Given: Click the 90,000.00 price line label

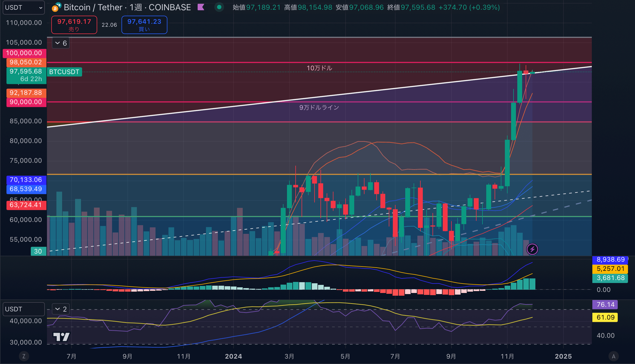Looking at the screenshot, I should coord(26,102).
